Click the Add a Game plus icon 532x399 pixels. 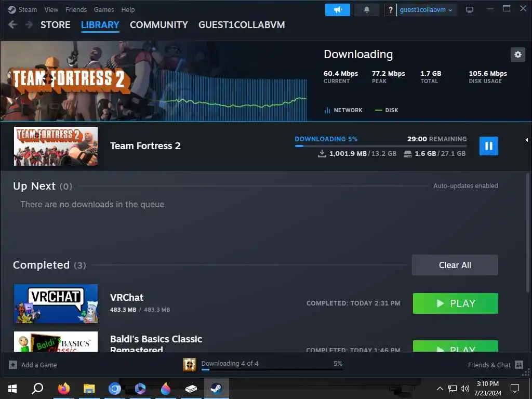coord(13,365)
